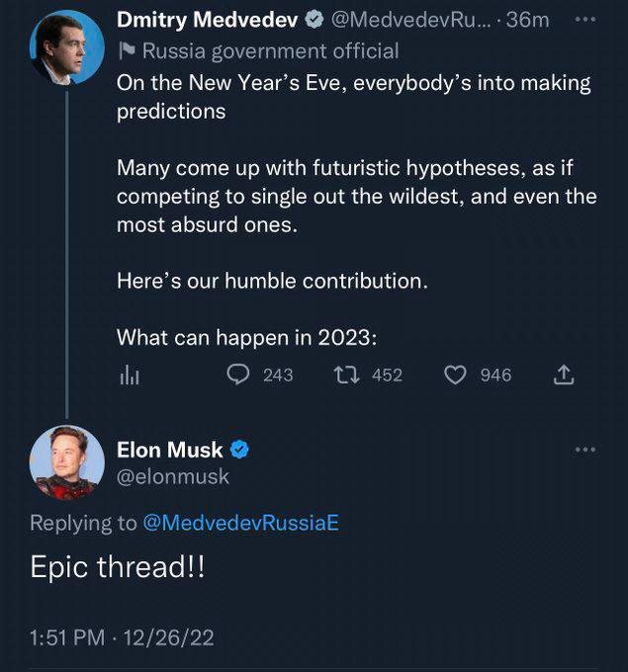
Task: Like Dmitry Medvedev's tweet with the heart icon
Action: tap(455, 375)
